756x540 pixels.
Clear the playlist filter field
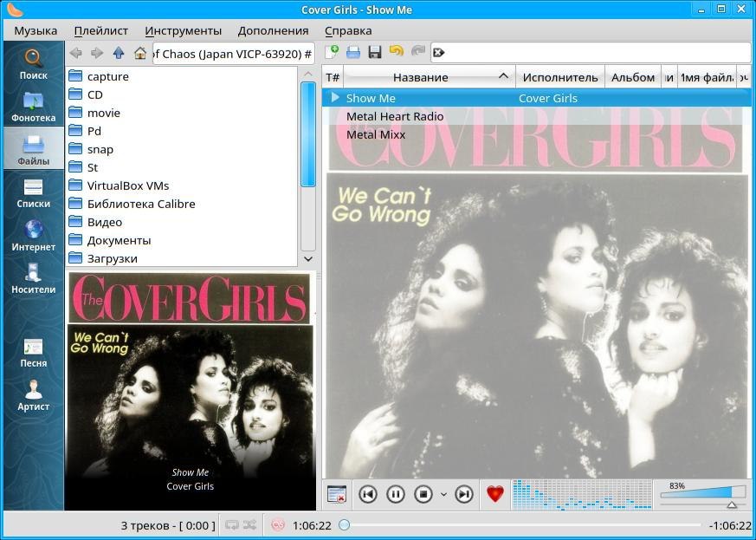pos(438,53)
